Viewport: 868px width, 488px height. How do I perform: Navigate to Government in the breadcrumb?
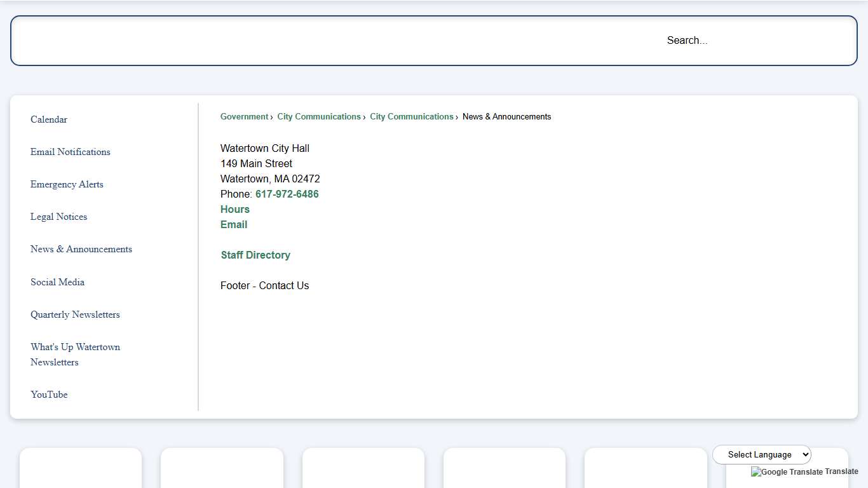[x=244, y=117]
